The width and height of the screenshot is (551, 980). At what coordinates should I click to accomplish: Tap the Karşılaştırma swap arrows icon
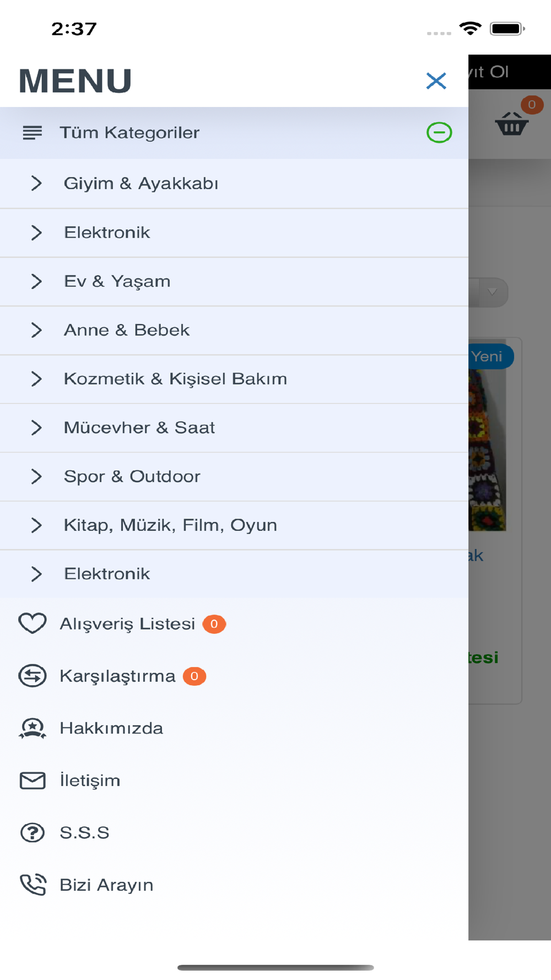[33, 676]
